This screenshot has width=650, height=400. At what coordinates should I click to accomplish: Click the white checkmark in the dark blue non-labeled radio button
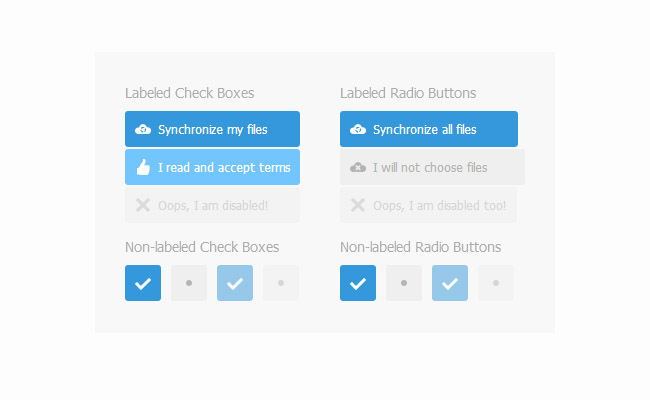pos(358,283)
